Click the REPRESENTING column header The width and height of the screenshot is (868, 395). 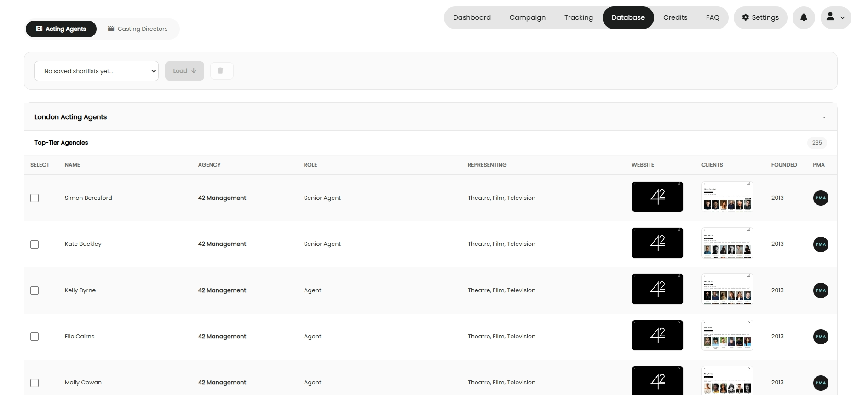coord(487,165)
